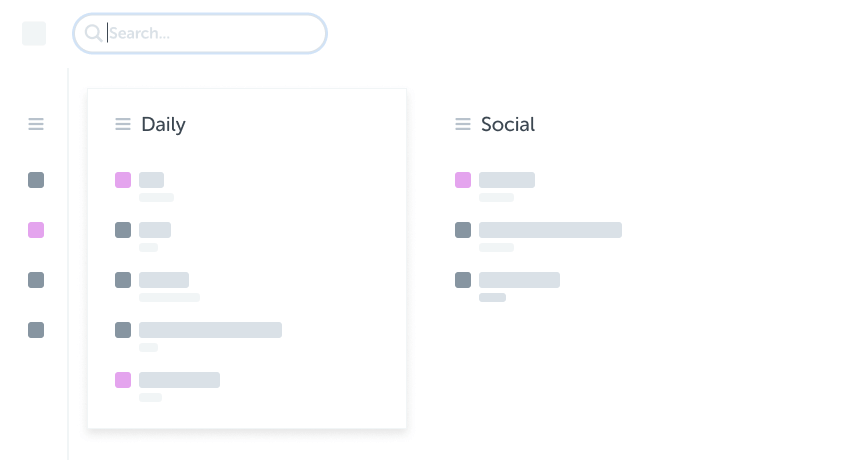
Task: Click into the Search input field
Action: [200, 33]
